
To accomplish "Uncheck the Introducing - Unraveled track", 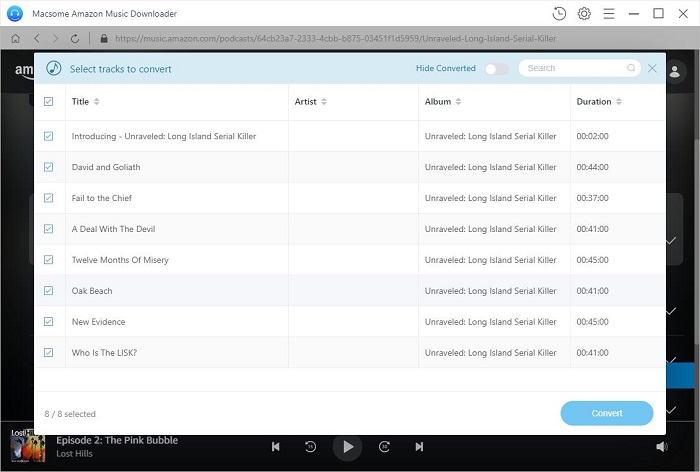I will pos(49,136).
